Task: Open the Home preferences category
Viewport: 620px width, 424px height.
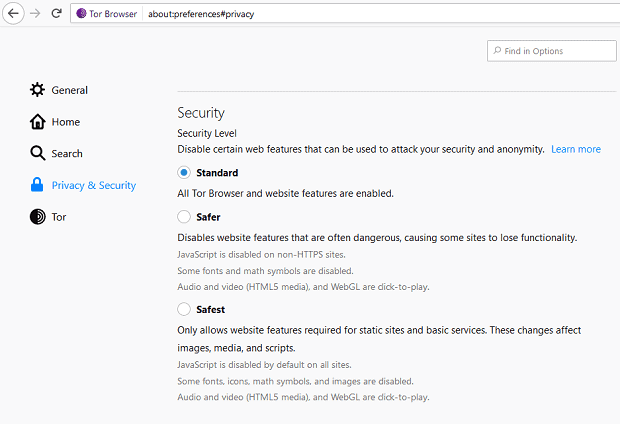Action: tap(55, 121)
